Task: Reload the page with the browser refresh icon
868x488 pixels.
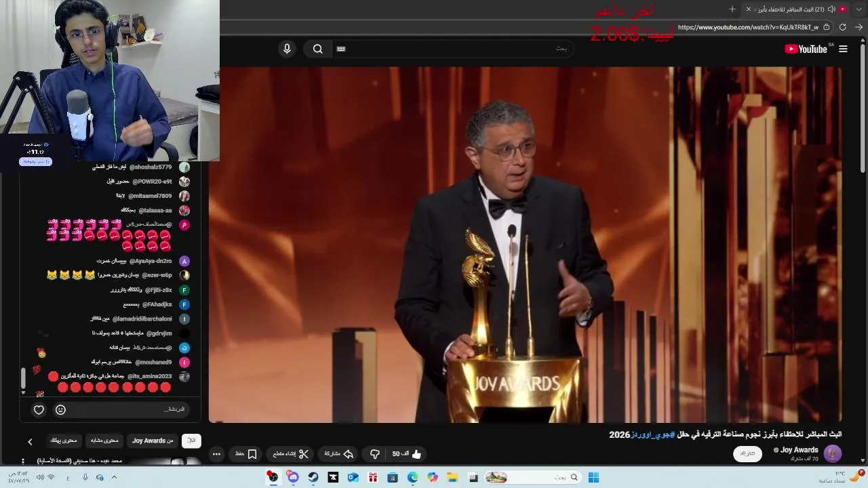Action: 842,27
